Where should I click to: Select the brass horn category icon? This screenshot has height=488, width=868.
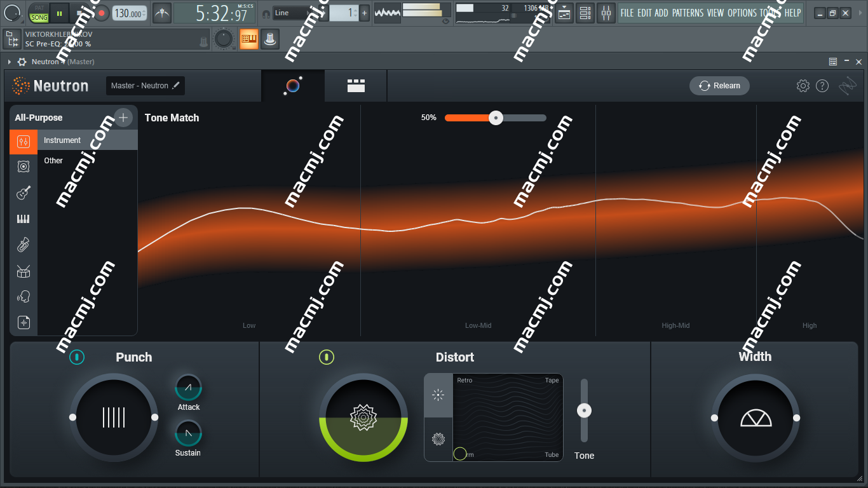click(24, 245)
